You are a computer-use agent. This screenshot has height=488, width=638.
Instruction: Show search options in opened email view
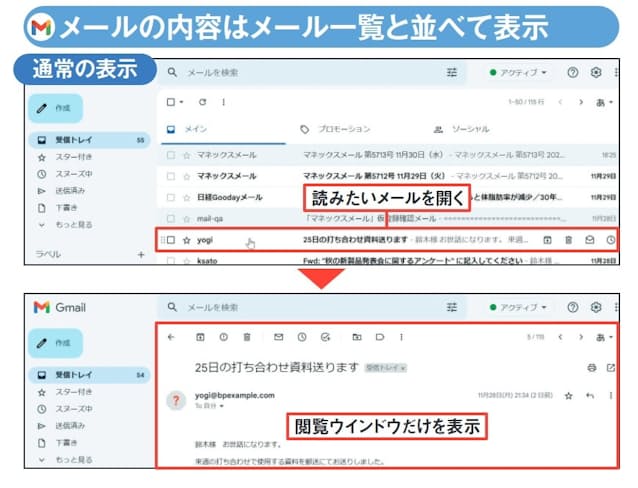pos(452,307)
